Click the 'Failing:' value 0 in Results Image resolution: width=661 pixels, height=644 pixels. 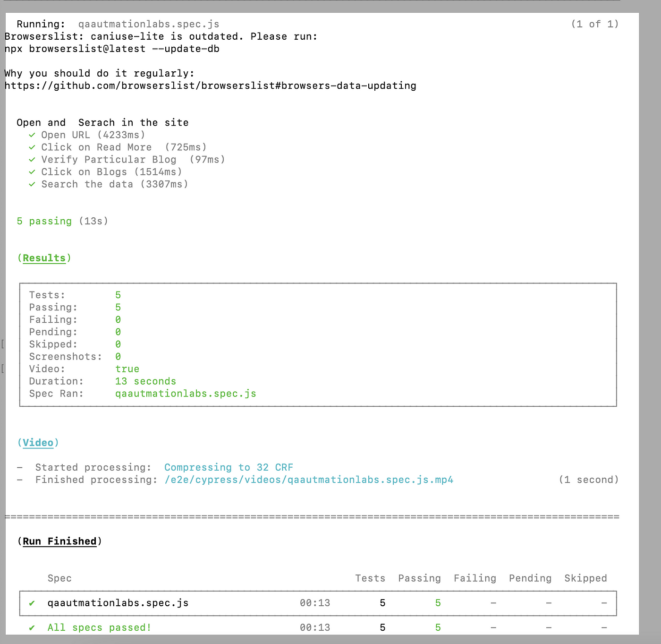118,319
